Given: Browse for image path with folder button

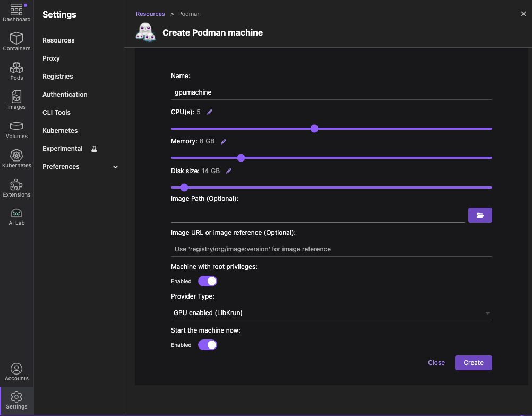Looking at the screenshot, I should (480, 215).
